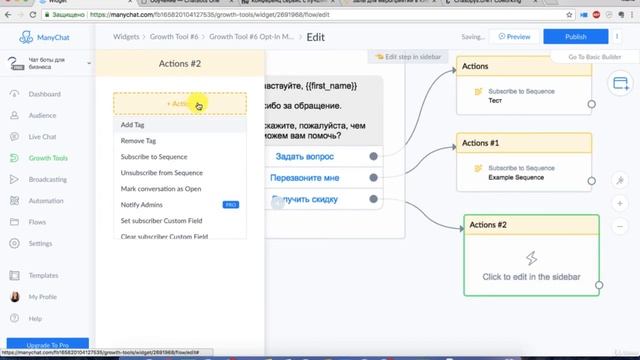The width and height of the screenshot is (640, 360).
Task: Click the Preview button
Action: (x=514, y=37)
